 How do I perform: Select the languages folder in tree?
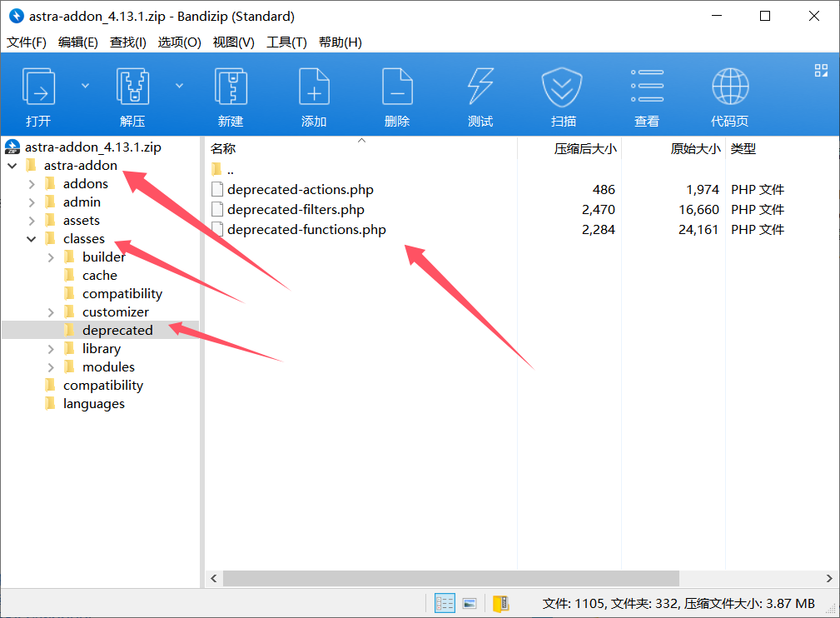(x=94, y=404)
